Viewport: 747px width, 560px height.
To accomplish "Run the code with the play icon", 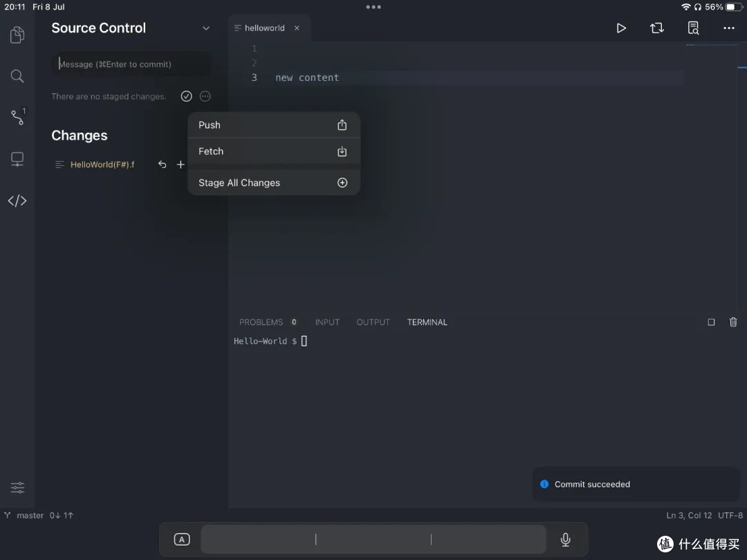I will point(620,28).
